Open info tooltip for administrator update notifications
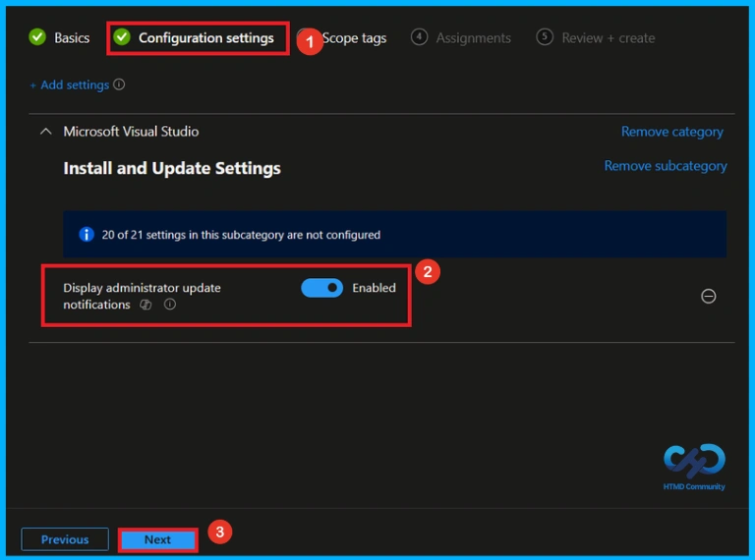Image resolution: width=755 pixels, height=560 pixels. click(170, 304)
